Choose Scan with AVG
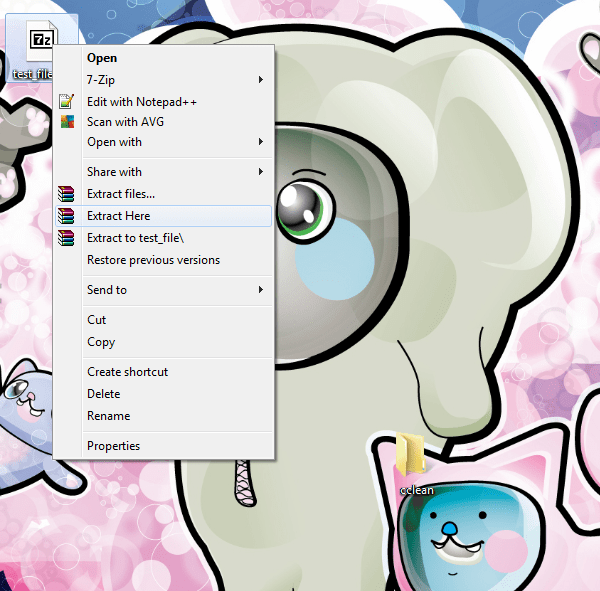The height and width of the screenshot is (591, 600). pyautogui.click(x=164, y=122)
